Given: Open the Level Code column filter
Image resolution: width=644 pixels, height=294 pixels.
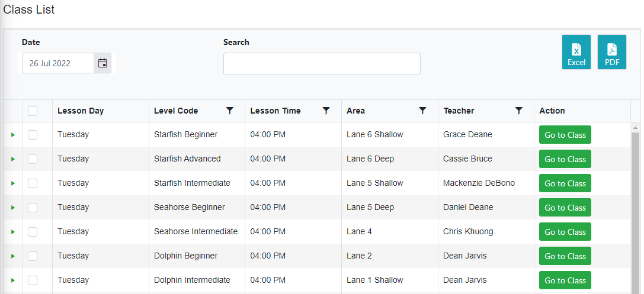Looking at the screenshot, I should [x=230, y=111].
